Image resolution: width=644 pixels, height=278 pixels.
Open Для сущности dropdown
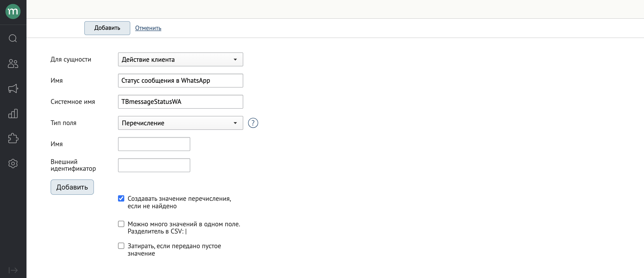click(180, 59)
